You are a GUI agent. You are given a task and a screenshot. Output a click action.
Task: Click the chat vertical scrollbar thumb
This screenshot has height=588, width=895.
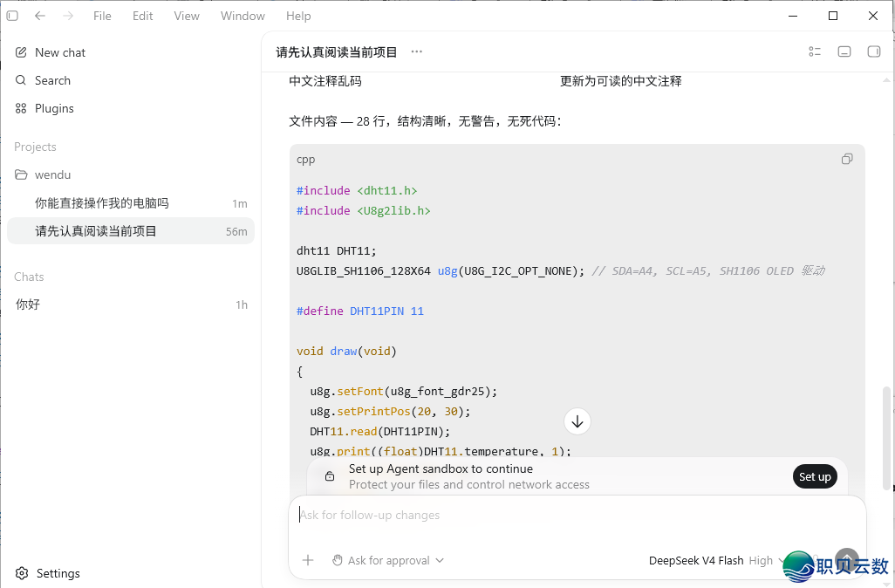point(886,439)
